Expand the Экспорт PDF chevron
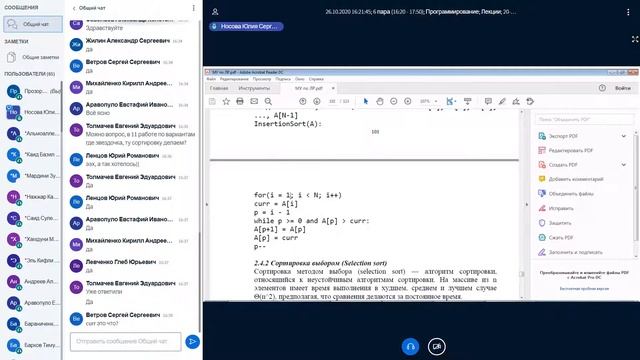 tap(624, 136)
